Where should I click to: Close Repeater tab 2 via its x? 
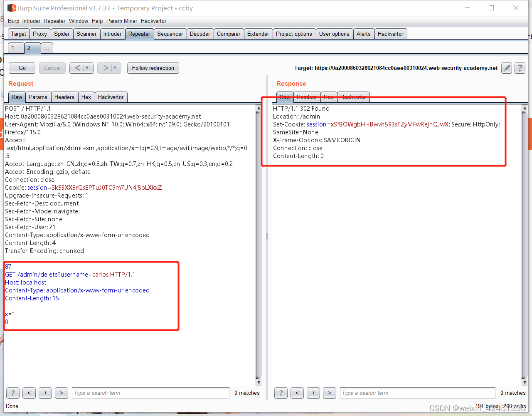[35, 48]
